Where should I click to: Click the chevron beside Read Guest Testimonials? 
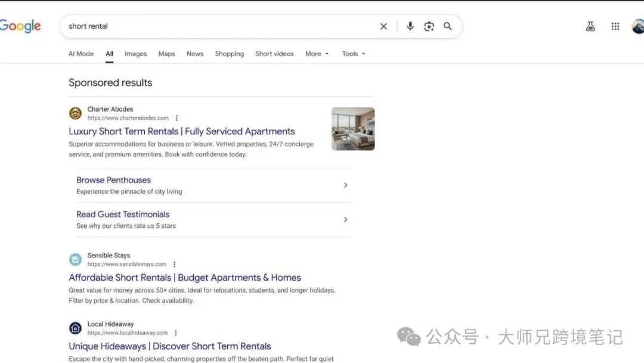tap(345, 220)
